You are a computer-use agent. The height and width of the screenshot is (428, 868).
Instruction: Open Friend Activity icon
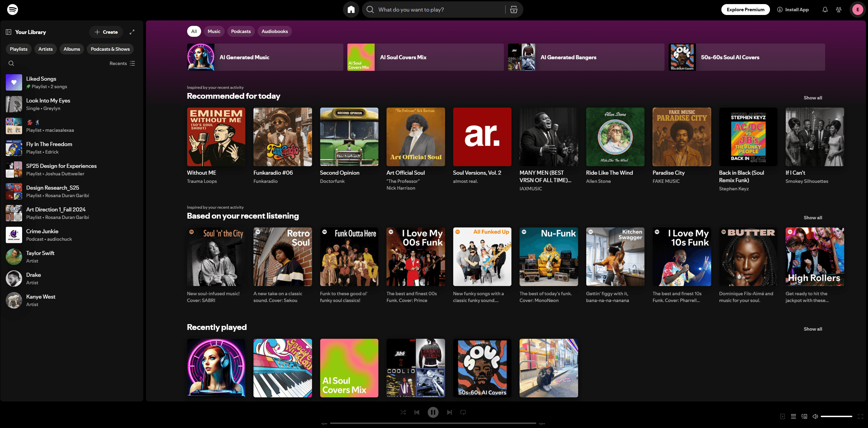point(839,10)
